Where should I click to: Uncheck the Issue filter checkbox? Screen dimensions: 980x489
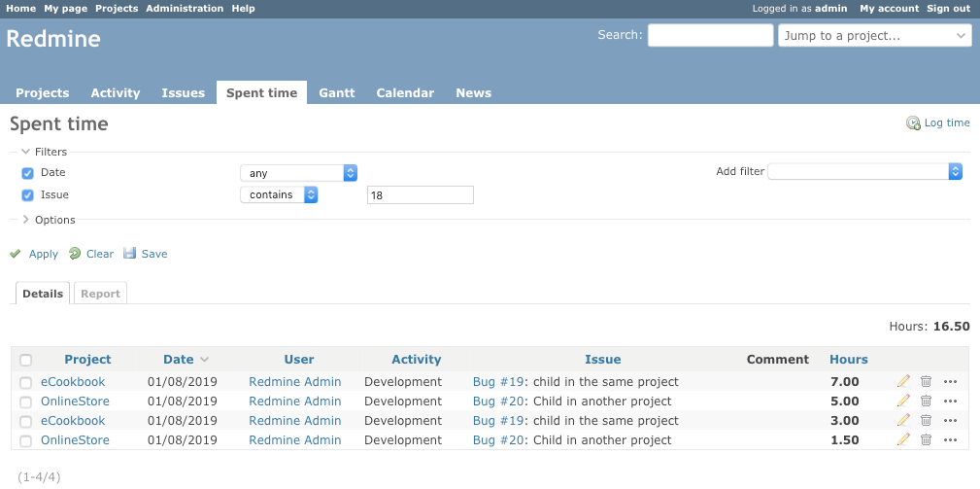click(27, 195)
